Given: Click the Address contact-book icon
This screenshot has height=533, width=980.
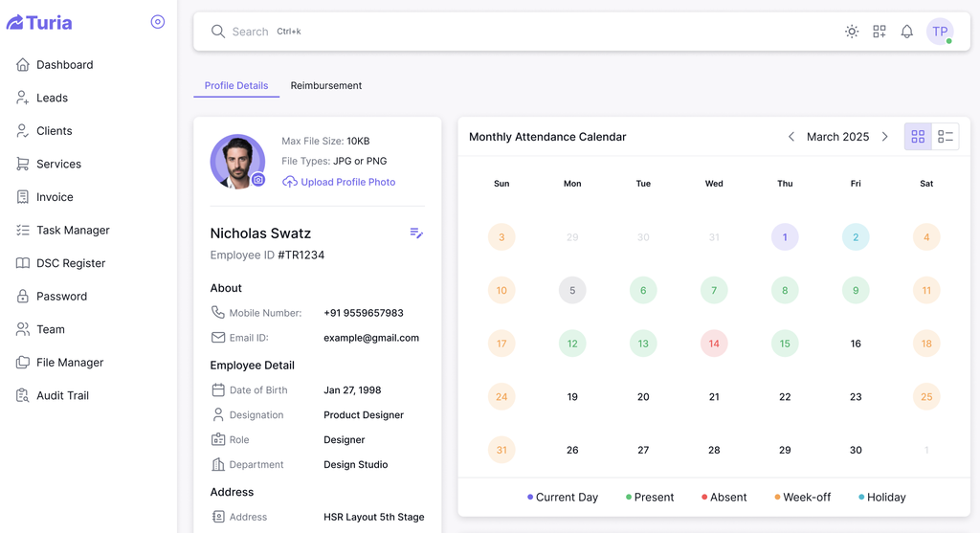Looking at the screenshot, I should 217,517.
